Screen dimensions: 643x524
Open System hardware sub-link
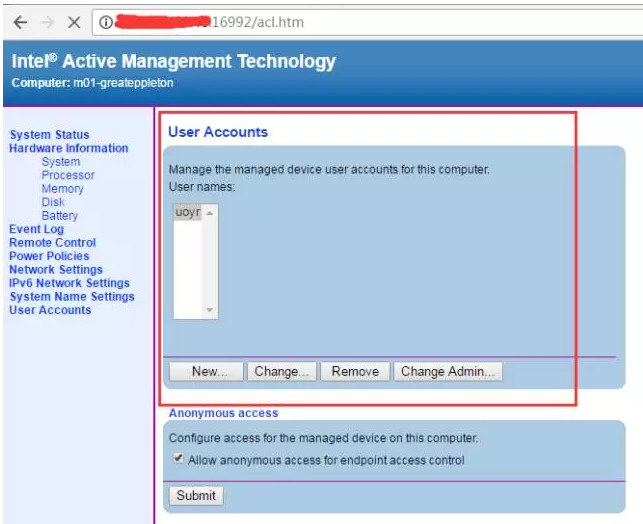click(x=61, y=162)
